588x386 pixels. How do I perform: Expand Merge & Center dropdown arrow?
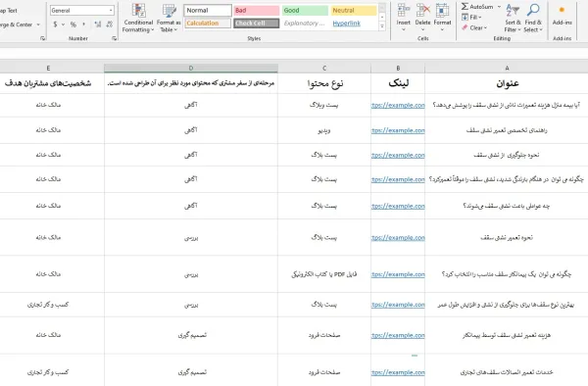(x=38, y=24)
